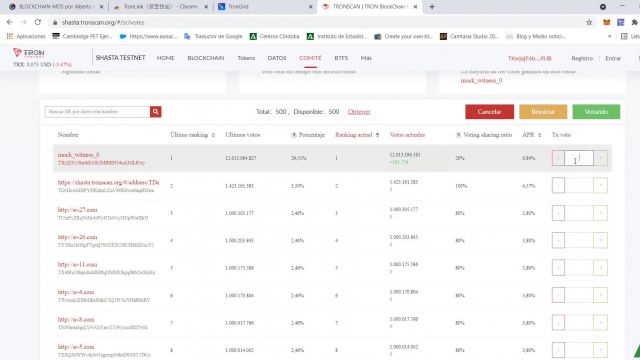Screen dimensions: 640x360
Task: Click the red search magnifier button
Action: (x=156, y=112)
